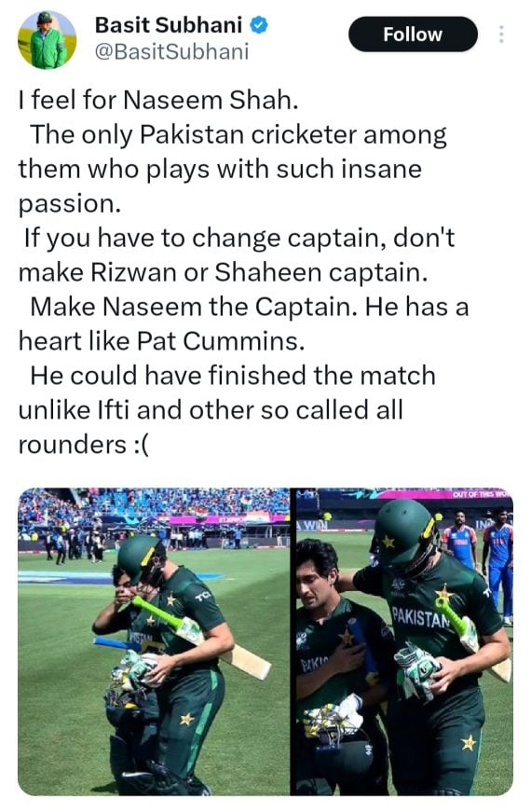
Task: Click the 'rounders :(' sad face text
Action: tap(83, 445)
